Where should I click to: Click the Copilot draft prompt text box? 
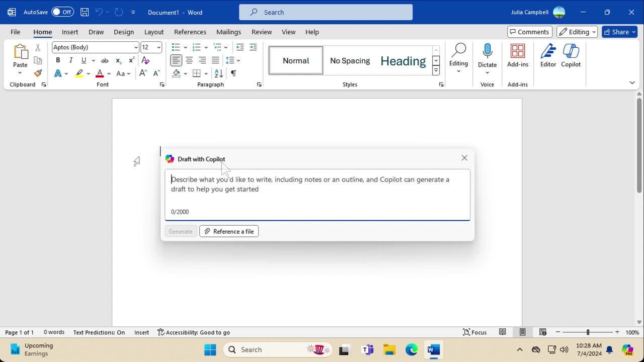[x=317, y=191]
